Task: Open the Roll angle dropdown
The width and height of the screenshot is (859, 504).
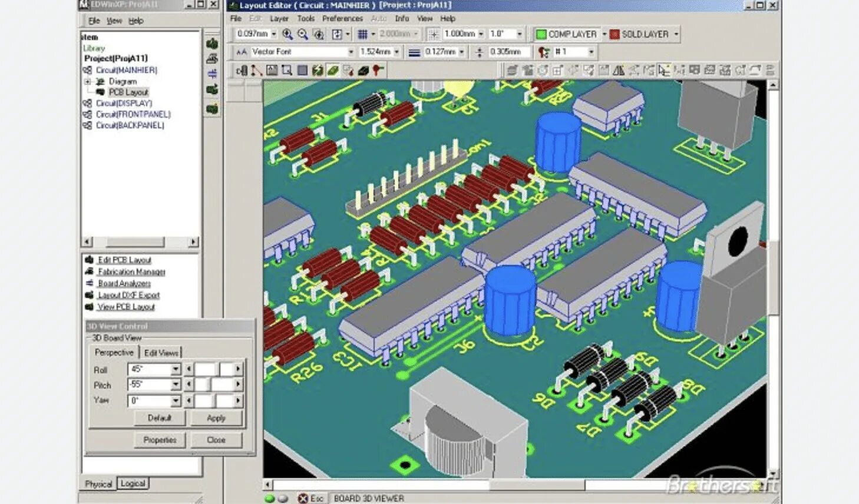Action: (176, 369)
